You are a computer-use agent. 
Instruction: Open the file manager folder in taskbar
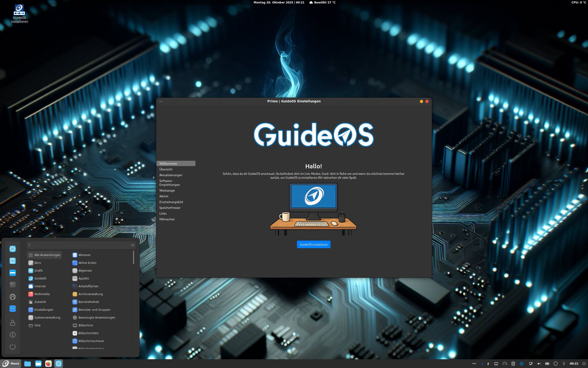[28, 364]
